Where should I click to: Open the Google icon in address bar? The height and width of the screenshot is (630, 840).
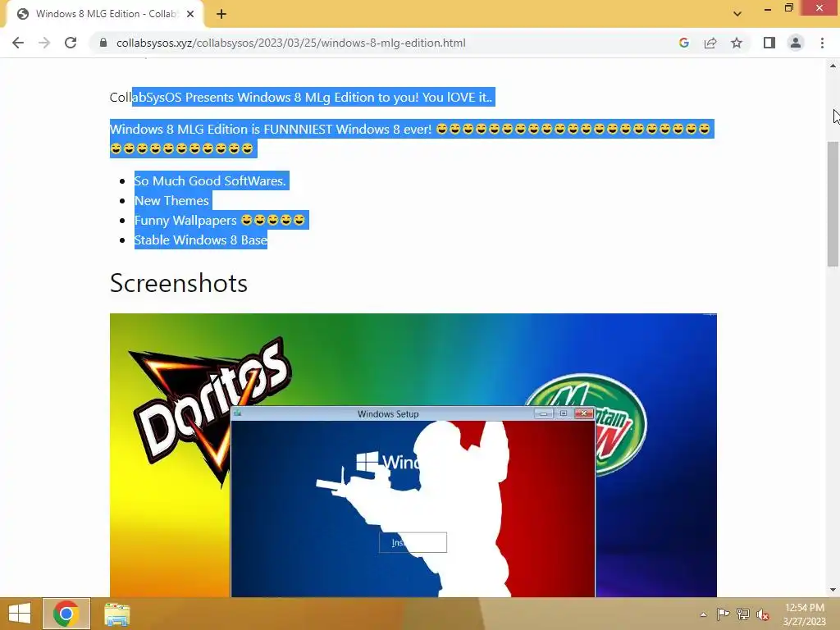683,43
